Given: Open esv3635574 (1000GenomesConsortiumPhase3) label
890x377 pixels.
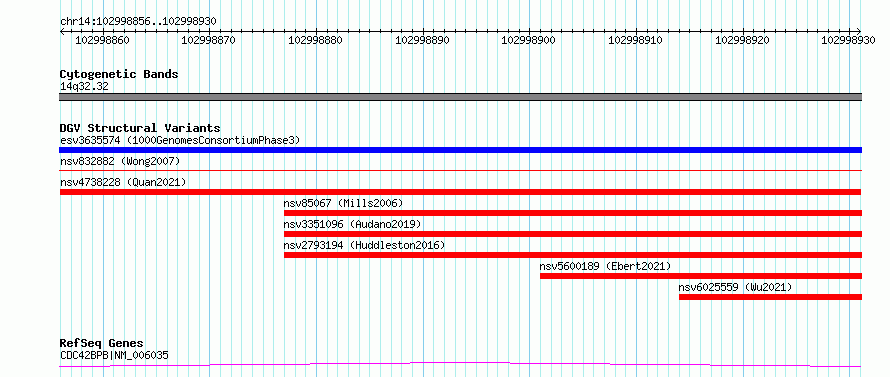Looking at the screenshot, I should tap(180, 140).
